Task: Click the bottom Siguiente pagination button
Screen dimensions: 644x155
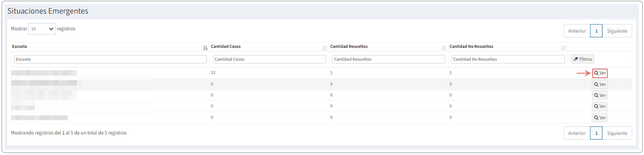Action: (x=617, y=133)
